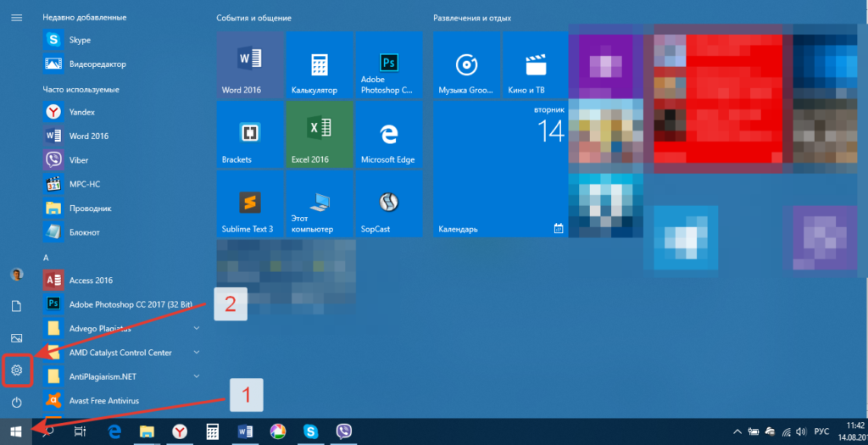Open the SopCast tile

click(388, 204)
